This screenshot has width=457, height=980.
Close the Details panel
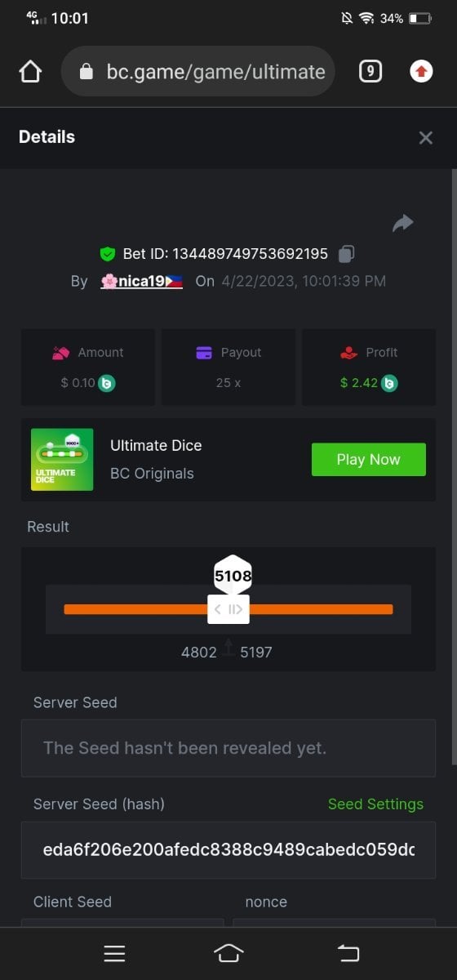(425, 138)
